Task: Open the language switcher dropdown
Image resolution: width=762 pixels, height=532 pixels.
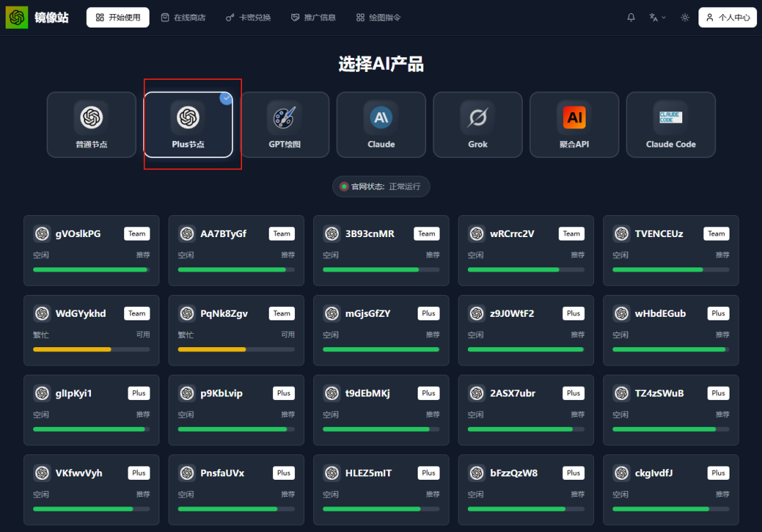Action: click(x=657, y=18)
